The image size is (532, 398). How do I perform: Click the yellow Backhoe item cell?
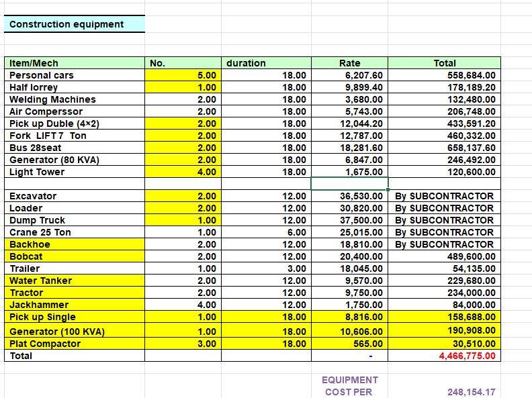point(74,244)
